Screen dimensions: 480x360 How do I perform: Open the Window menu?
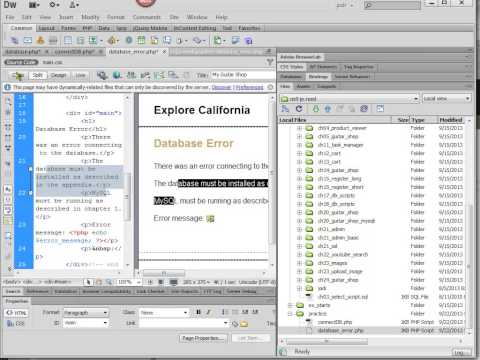point(197,17)
